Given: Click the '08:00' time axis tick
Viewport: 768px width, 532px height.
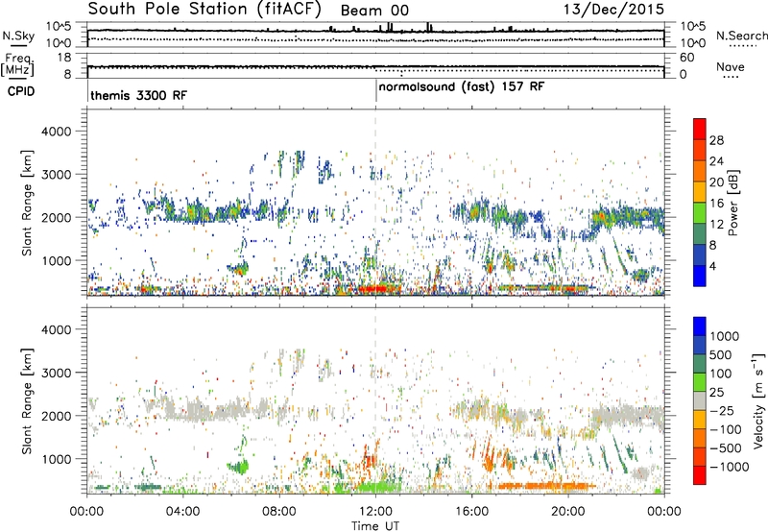Looking at the screenshot, I should click(x=278, y=512).
